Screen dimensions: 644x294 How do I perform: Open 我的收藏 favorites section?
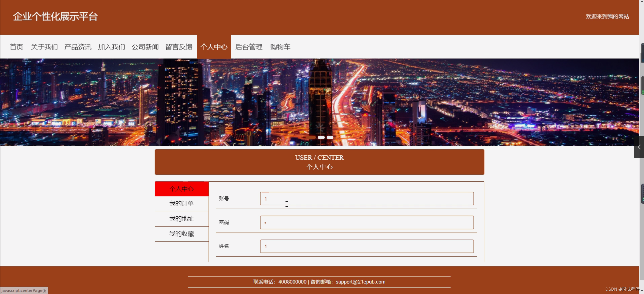182,234
